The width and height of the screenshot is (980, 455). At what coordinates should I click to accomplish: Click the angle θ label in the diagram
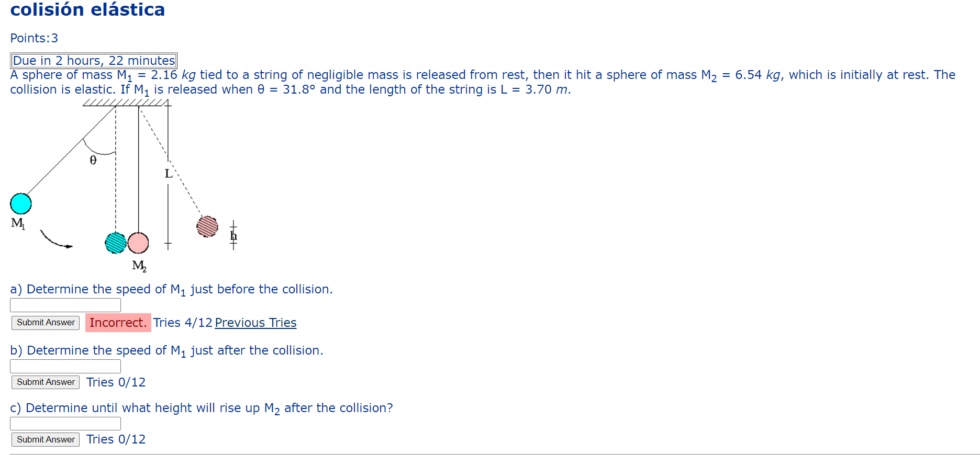pos(93,160)
